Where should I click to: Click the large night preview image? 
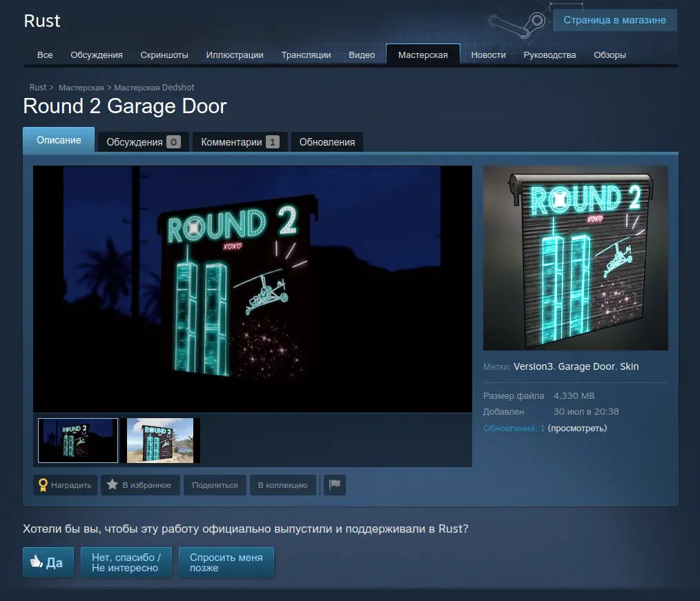(252, 289)
